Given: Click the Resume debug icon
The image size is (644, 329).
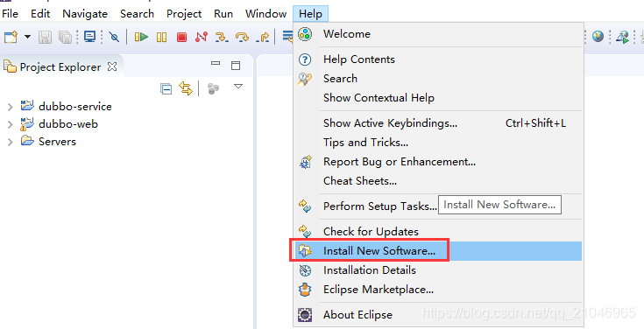Looking at the screenshot, I should pyautogui.click(x=141, y=38).
